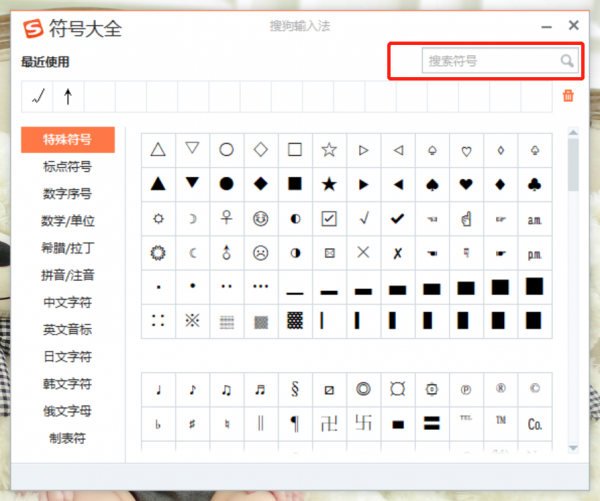Image resolution: width=600 pixels, height=501 pixels.
Task: Close the 符号大全 window
Action: tap(573, 25)
